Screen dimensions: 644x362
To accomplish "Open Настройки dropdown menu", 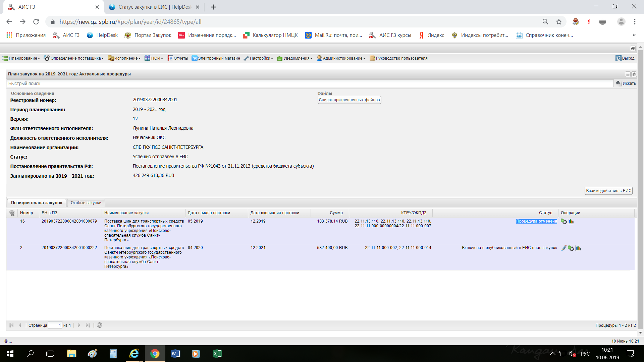I will coord(259,58).
